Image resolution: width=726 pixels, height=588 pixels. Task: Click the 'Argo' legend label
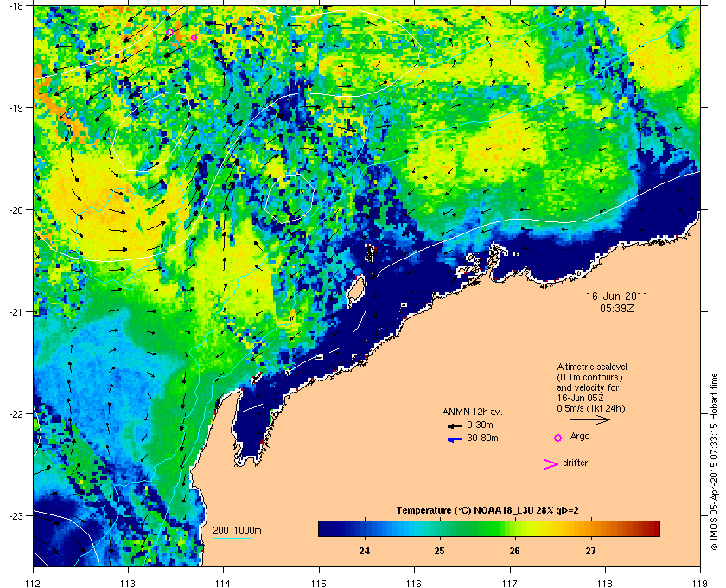pyautogui.click(x=580, y=436)
